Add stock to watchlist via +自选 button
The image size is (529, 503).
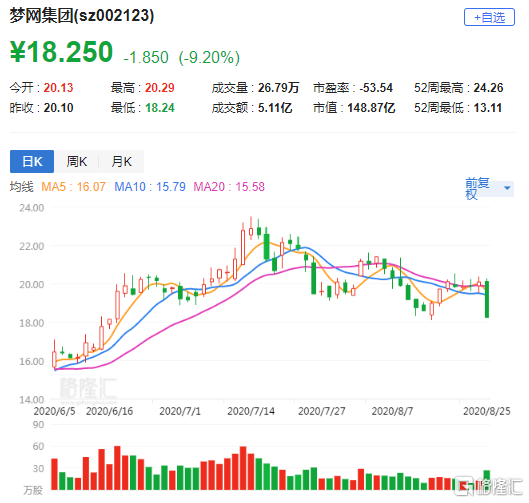(x=489, y=17)
